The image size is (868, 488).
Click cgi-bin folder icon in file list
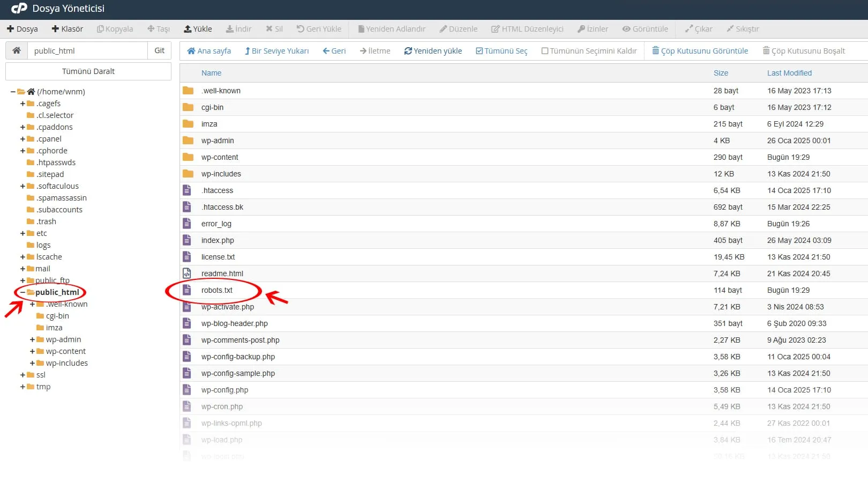pos(188,107)
